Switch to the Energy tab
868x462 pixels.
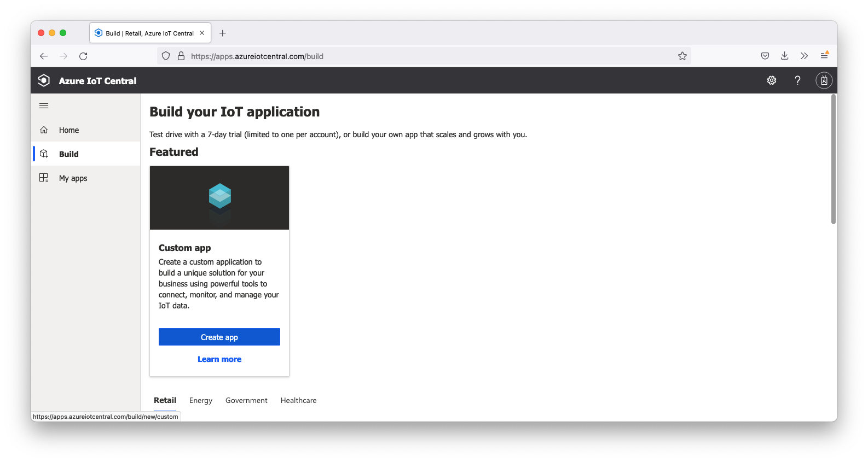click(x=200, y=400)
